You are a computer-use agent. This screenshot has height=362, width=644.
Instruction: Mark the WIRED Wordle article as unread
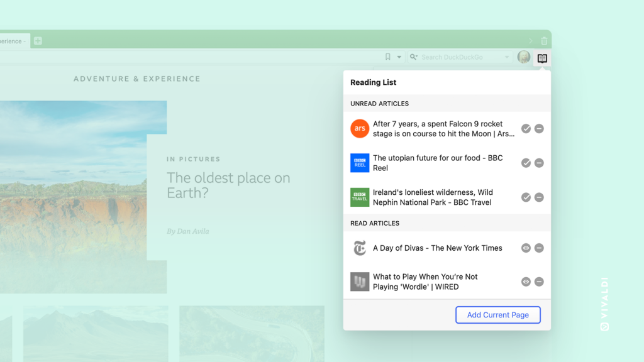pos(526,282)
